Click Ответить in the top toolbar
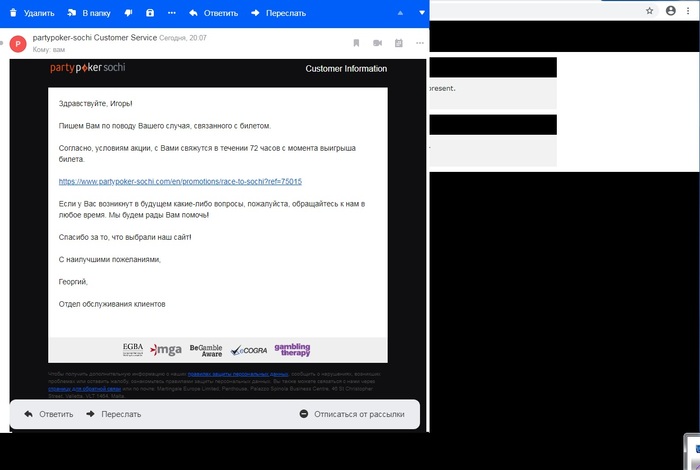 213,13
